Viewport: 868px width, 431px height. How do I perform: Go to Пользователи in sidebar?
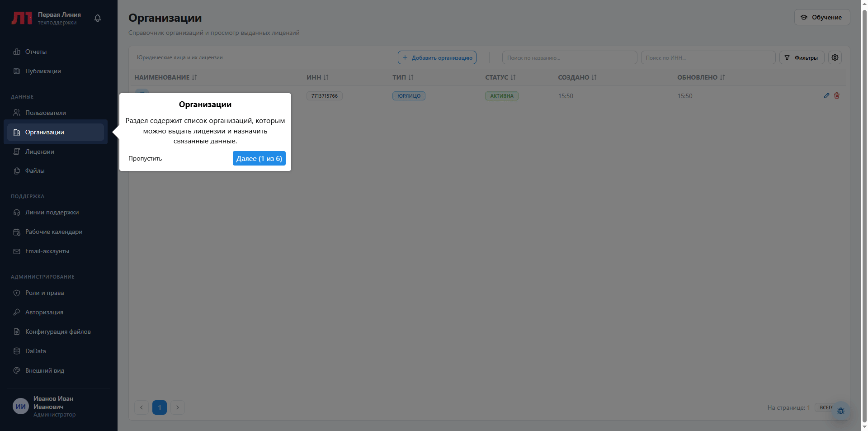(x=56, y=113)
